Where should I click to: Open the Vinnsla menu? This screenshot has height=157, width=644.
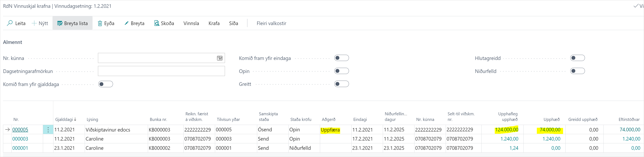(x=191, y=23)
